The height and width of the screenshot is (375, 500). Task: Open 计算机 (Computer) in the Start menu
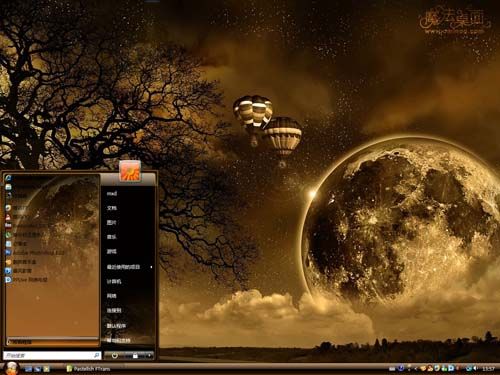click(114, 281)
